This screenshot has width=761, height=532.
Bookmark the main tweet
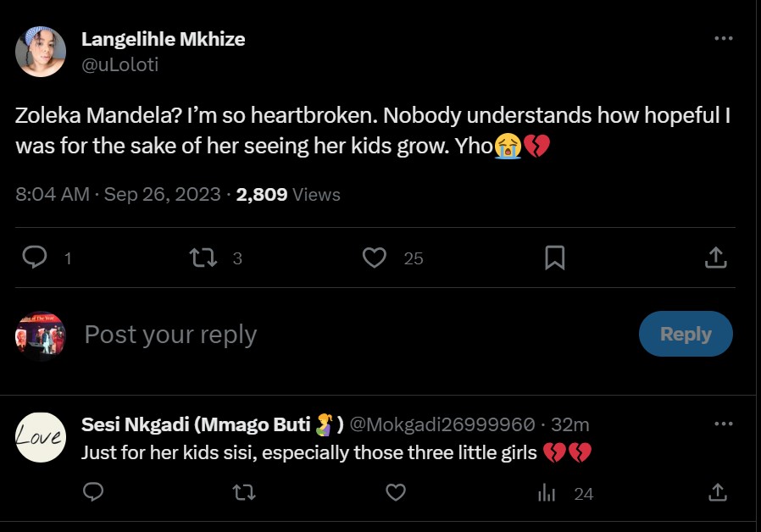tap(554, 258)
